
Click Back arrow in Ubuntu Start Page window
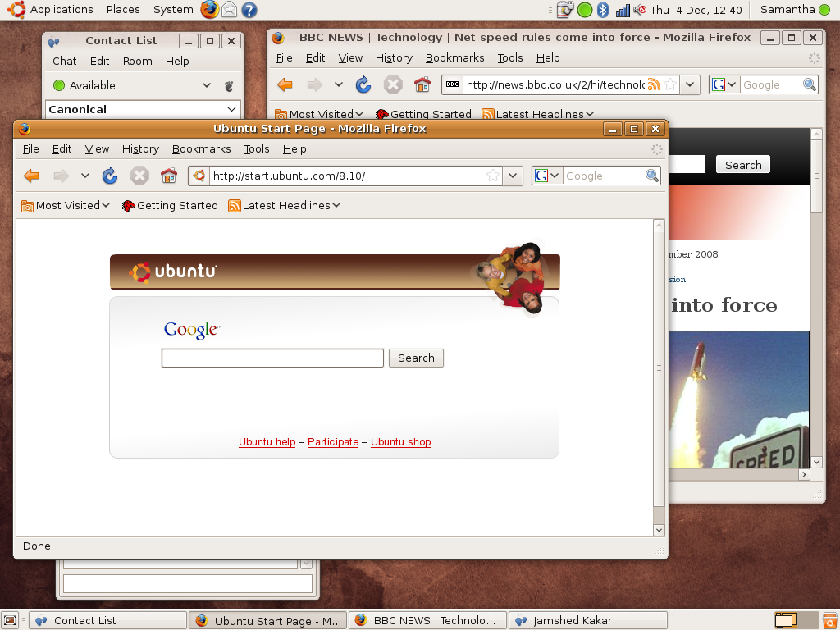point(32,176)
